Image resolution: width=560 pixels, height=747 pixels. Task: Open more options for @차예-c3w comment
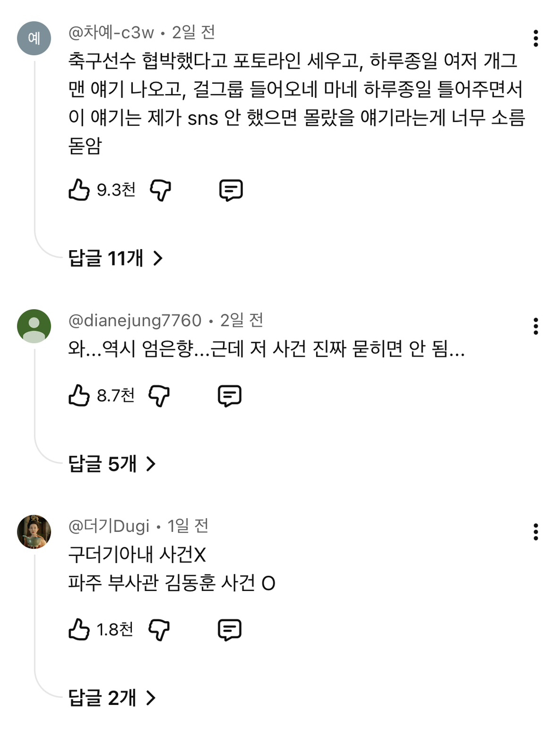(535, 38)
